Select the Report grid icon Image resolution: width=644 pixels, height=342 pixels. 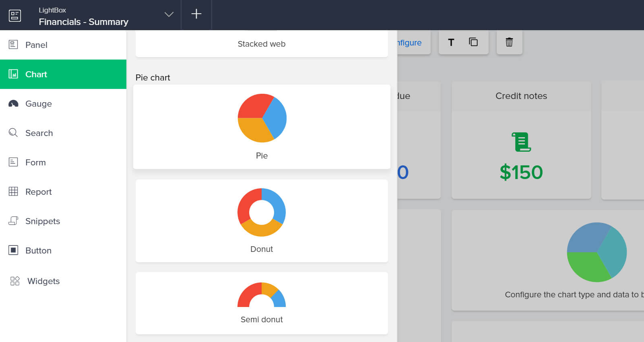click(x=13, y=192)
